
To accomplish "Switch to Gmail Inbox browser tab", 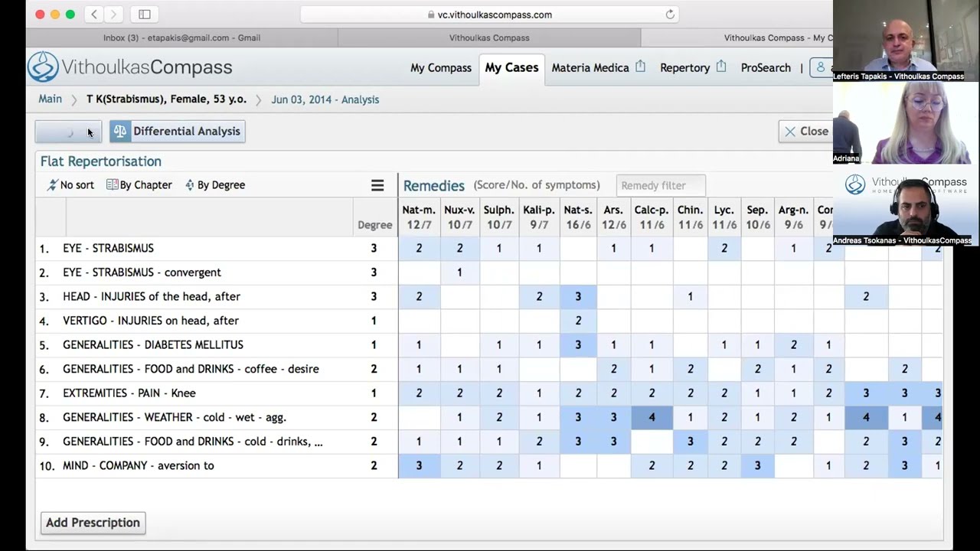I will (182, 37).
